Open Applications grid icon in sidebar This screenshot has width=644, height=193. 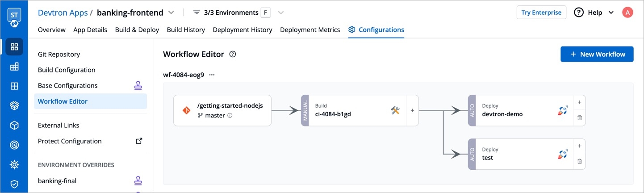14,46
